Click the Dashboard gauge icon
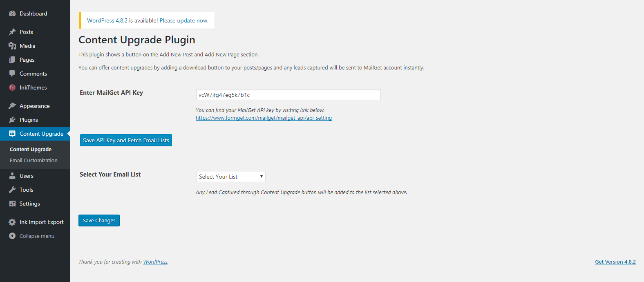The image size is (644, 282). 12,13
